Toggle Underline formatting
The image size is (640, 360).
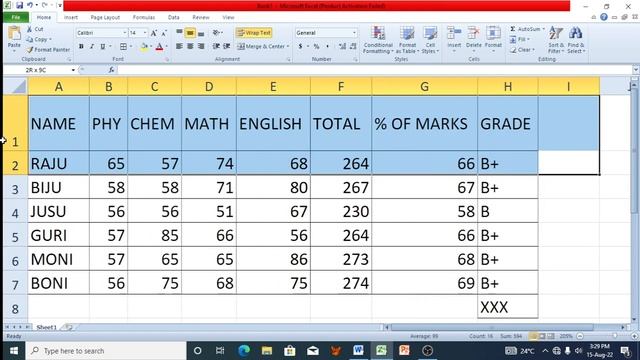pyautogui.click(x=103, y=47)
